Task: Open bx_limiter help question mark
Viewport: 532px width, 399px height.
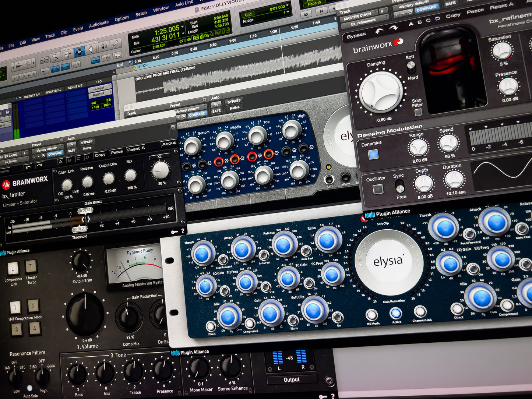Action: pos(182,231)
